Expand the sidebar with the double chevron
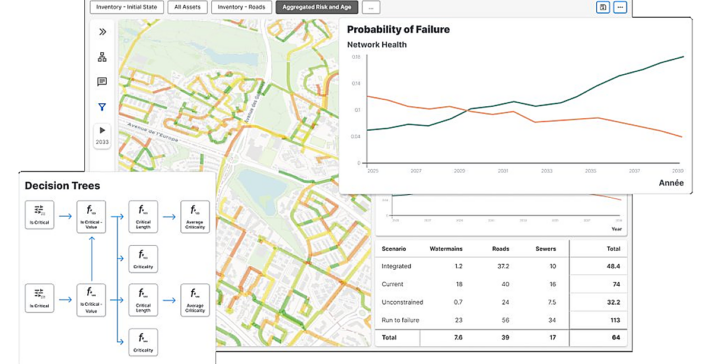 coord(103,32)
